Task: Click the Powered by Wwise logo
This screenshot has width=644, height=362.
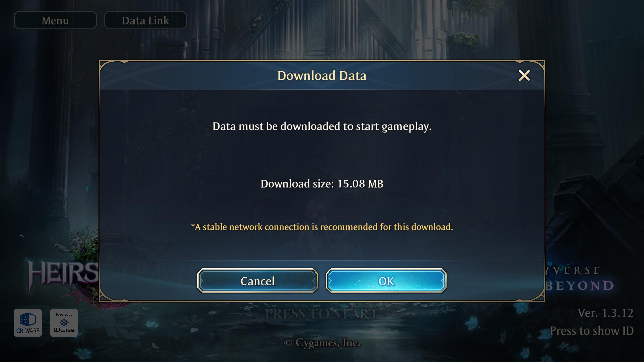Action: click(x=64, y=323)
